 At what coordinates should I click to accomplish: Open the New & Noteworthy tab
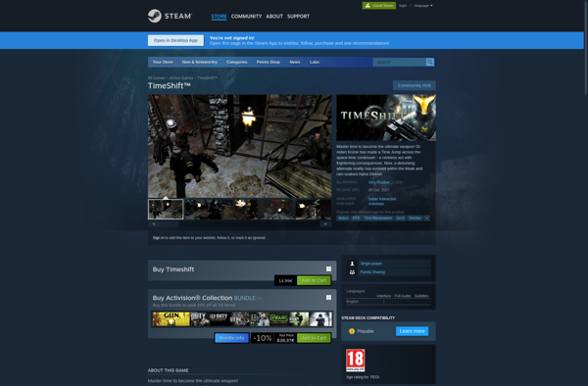tap(200, 62)
